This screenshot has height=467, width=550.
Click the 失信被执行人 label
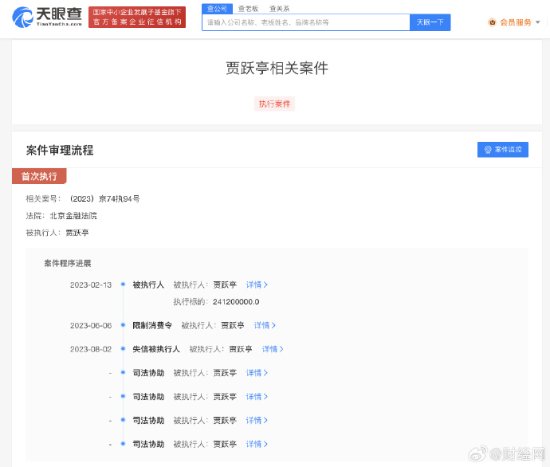tap(156, 349)
